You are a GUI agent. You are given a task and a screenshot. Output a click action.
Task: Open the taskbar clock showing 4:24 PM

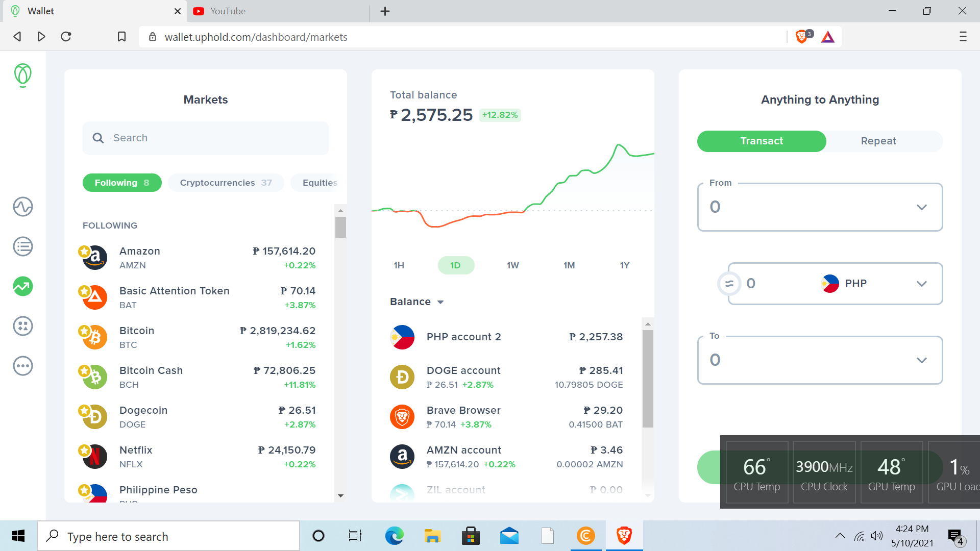(912, 536)
